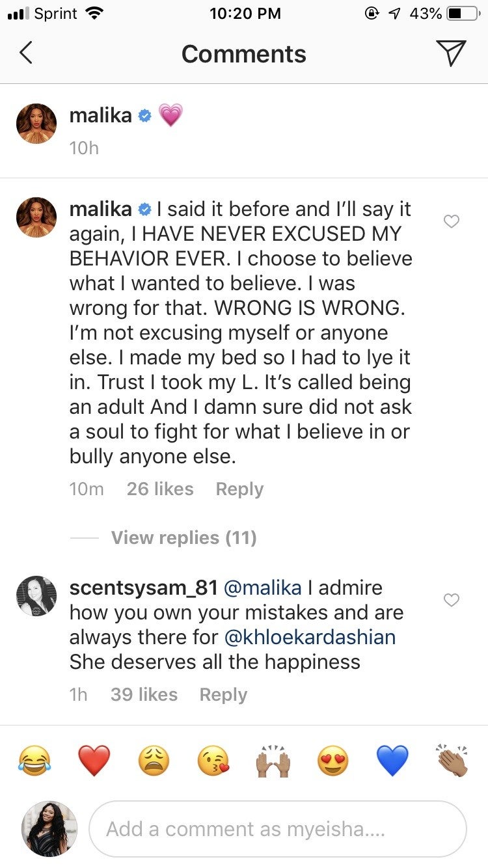488x868 pixels.
Task: View the 39 likes list
Action: click(144, 695)
